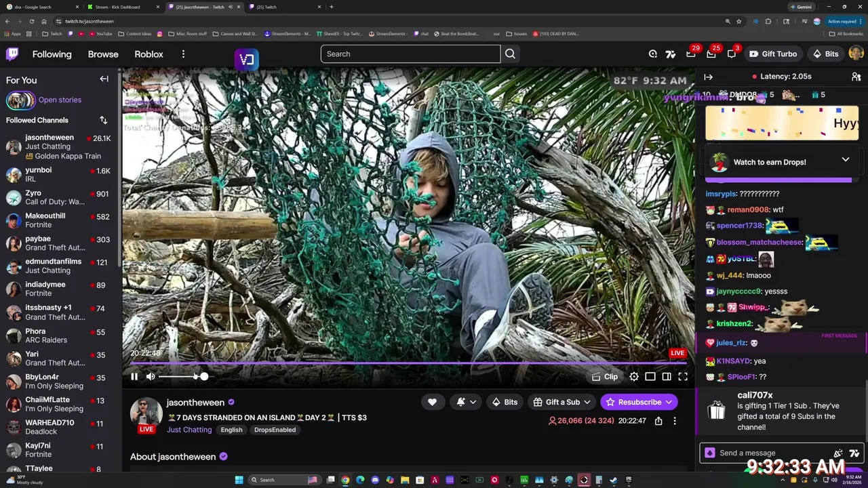Open the Resubscribe dropdown

click(639, 402)
